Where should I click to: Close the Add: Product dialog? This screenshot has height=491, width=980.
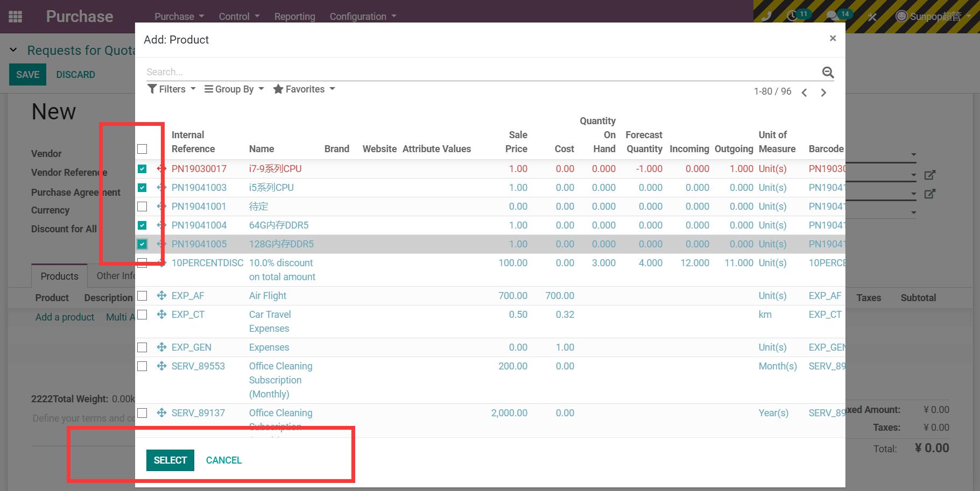pos(833,38)
